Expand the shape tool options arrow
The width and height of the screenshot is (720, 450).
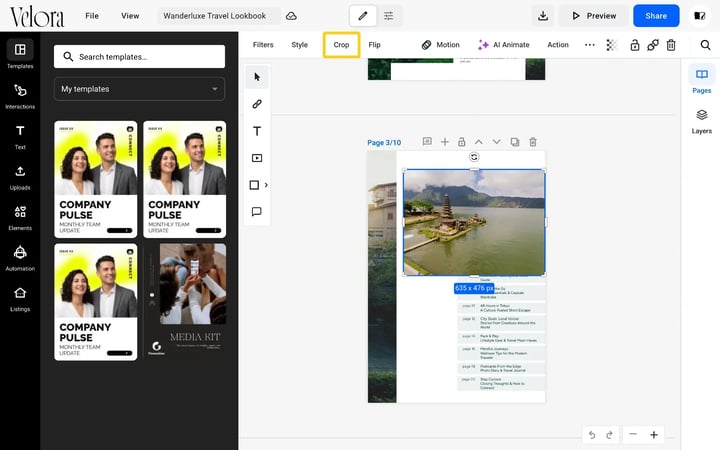(x=266, y=185)
